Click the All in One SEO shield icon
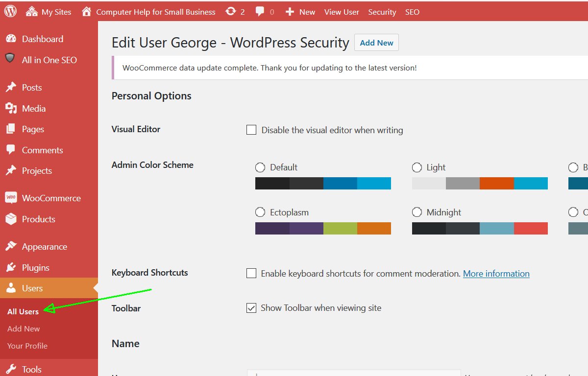Screen dimensions: 588x376 [10, 59]
